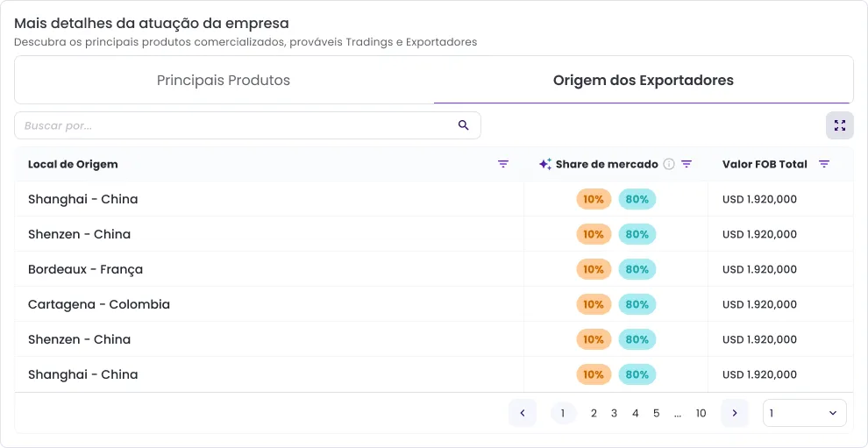Filter the Valor FOB Total column
Screen dimensions: 868x448
coord(824,164)
